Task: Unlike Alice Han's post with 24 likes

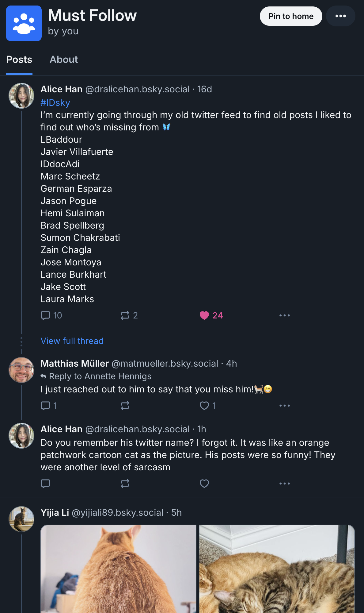Action: tap(211, 315)
